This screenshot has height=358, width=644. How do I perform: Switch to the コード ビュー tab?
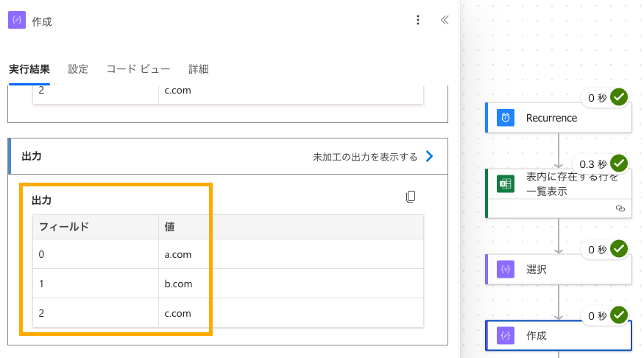(x=138, y=69)
